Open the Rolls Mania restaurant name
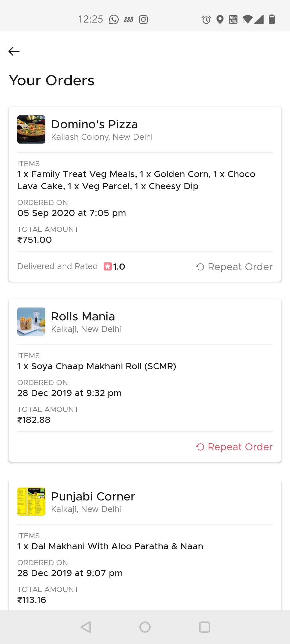This screenshot has height=644, width=290. 83,317
